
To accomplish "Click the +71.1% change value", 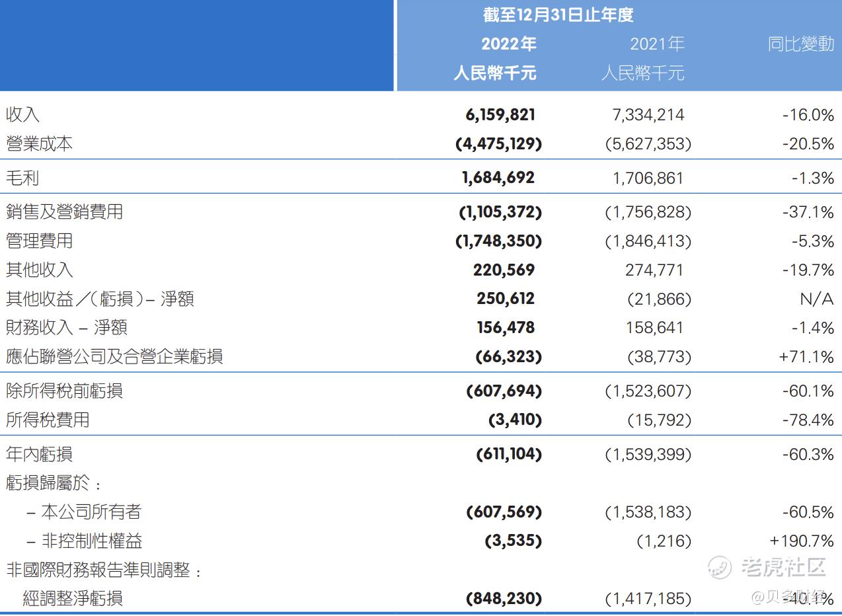I will click(807, 357).
